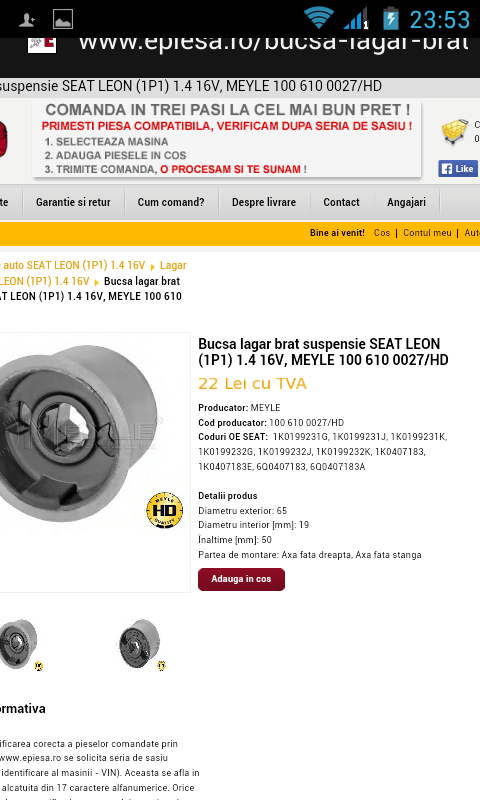The image size is (480, 800).
Task: Tap the shopping cart icon
Action: point(454,132)
